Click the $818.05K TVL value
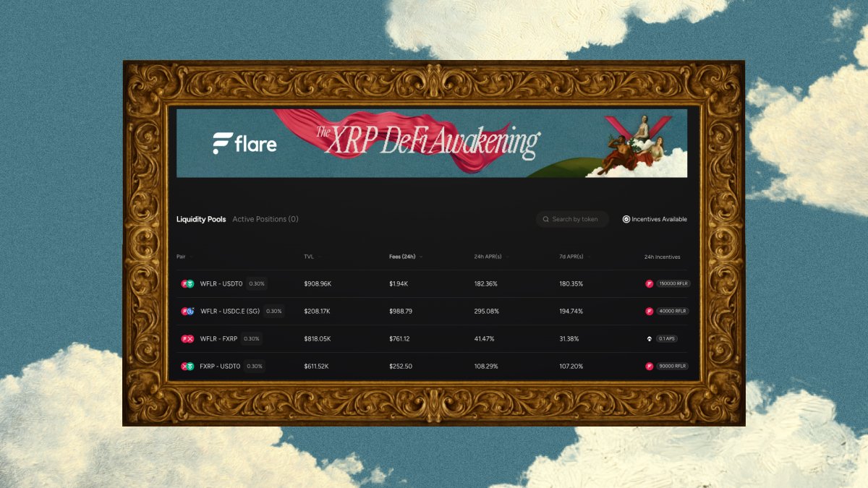 [x=317, y=339]
